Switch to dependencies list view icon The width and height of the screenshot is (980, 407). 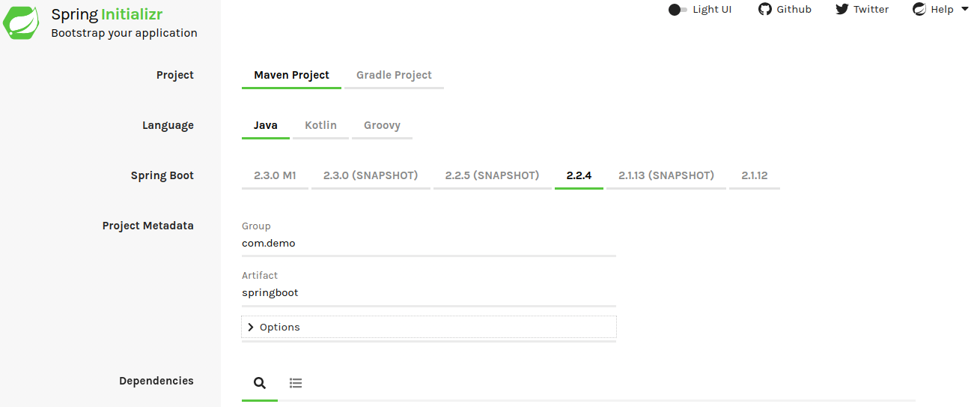(x=296, y=383)
